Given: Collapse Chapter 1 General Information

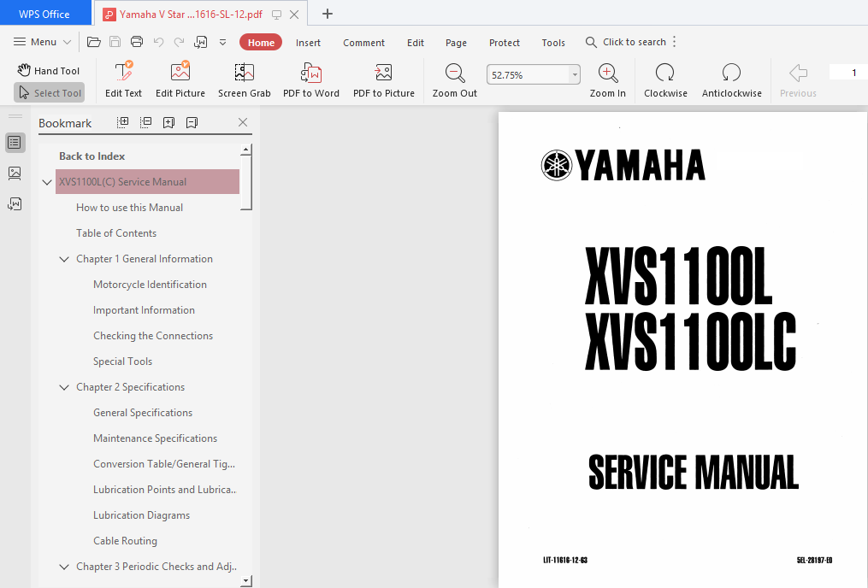Looking at the screenshot, I should [x=64, y=259].
